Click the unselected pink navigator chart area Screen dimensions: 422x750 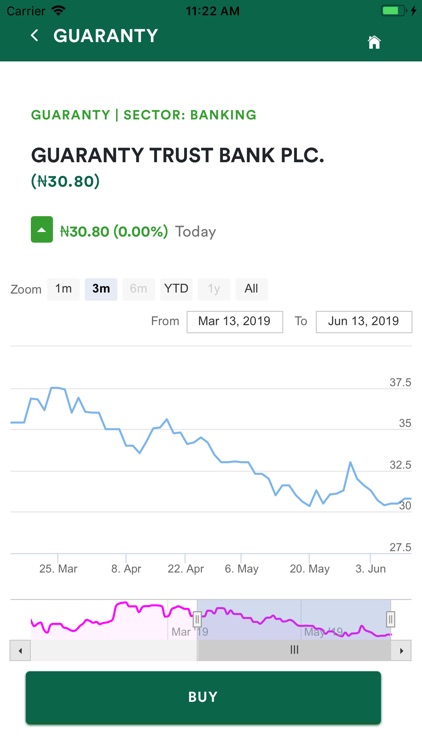114,622
